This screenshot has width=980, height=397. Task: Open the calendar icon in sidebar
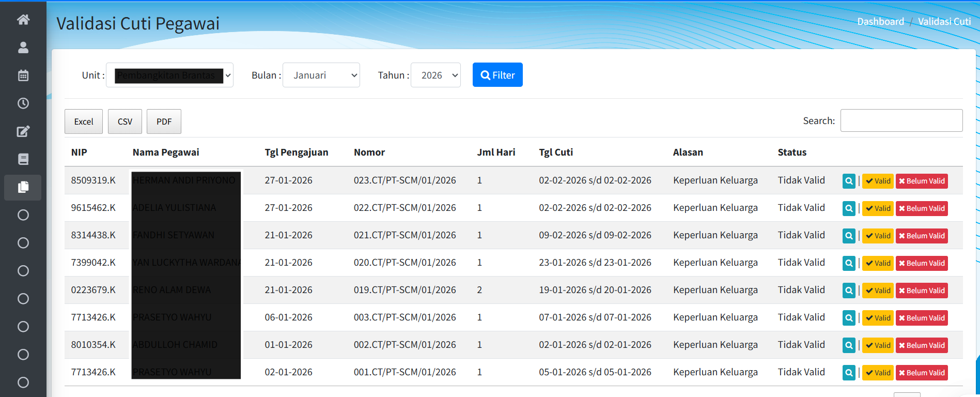point(23,75)
